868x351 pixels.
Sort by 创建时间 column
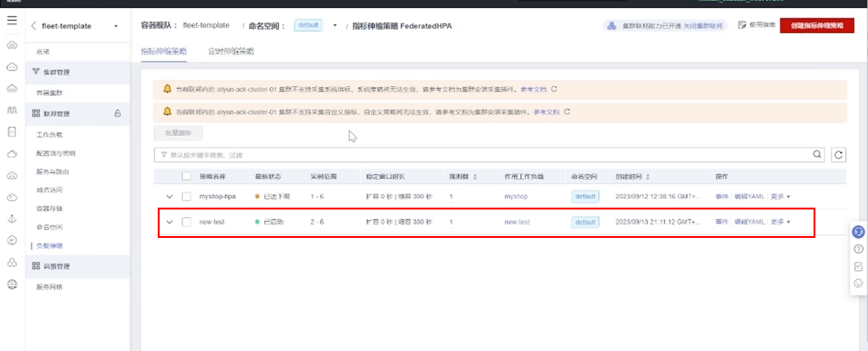[648, 177]
